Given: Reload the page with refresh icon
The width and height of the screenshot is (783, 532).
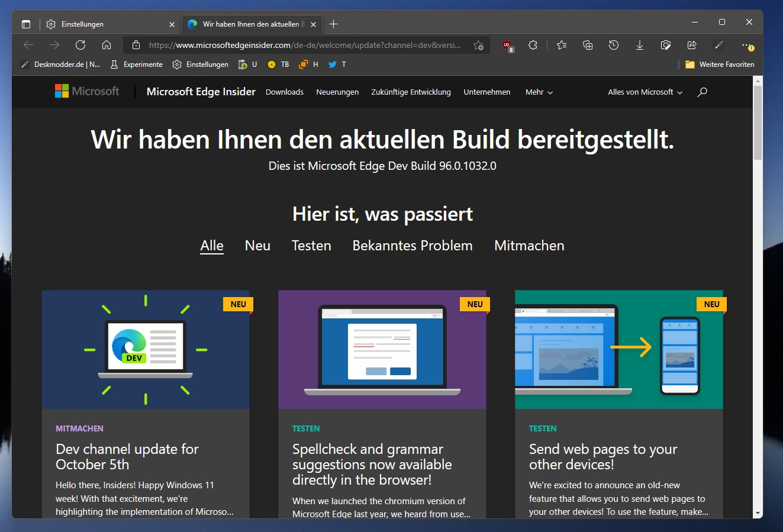Looking at the screenshot, I should pyautogui.click(x=80, y=45).
